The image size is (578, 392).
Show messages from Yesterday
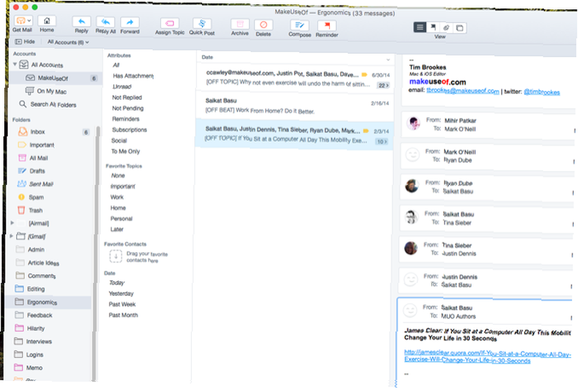click(121, 294)
